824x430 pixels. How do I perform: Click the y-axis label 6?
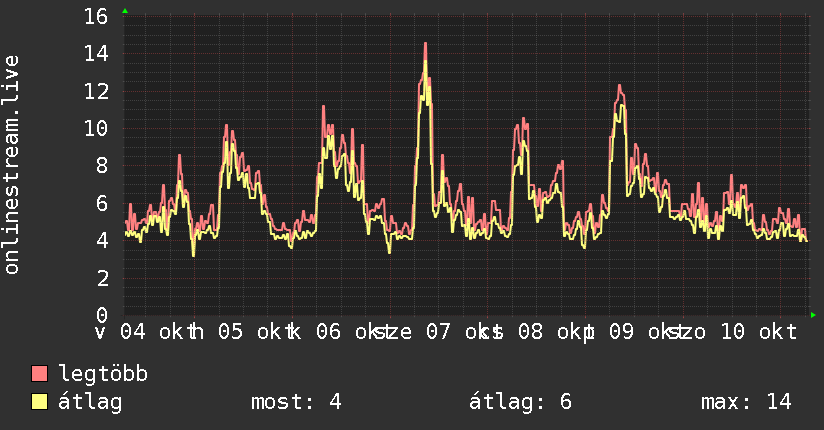[102, 203]
